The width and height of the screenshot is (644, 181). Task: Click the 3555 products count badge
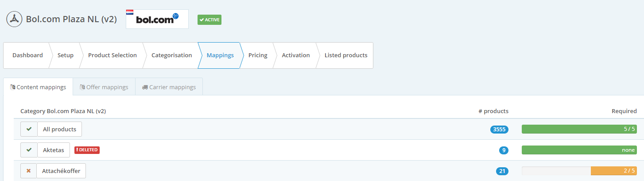coord(499,130)
